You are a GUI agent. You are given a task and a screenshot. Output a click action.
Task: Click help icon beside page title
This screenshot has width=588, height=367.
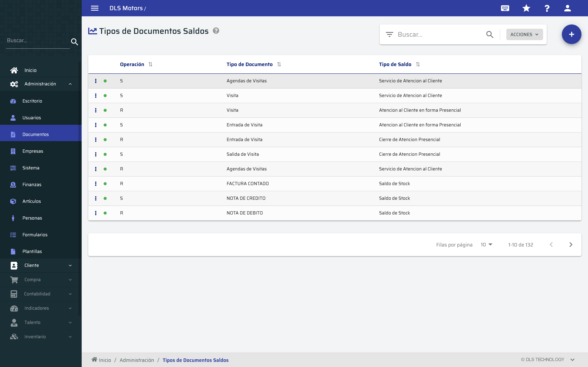click(216, 31)
